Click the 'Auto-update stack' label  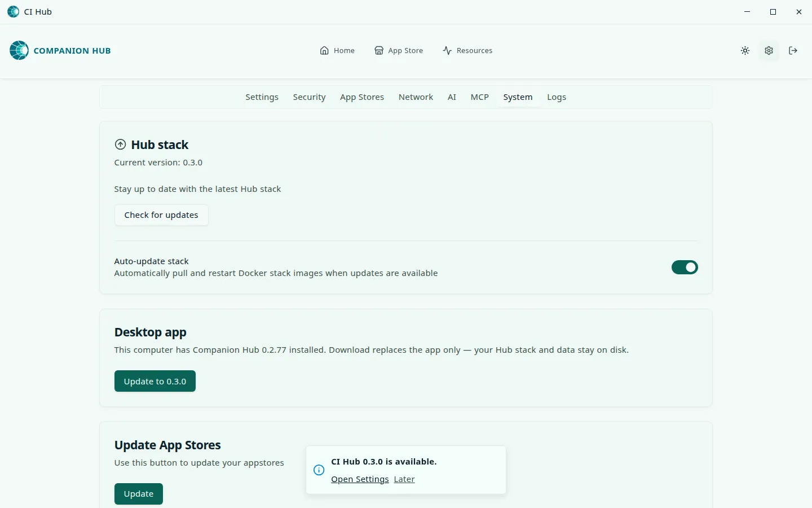[x=151, y=261]
